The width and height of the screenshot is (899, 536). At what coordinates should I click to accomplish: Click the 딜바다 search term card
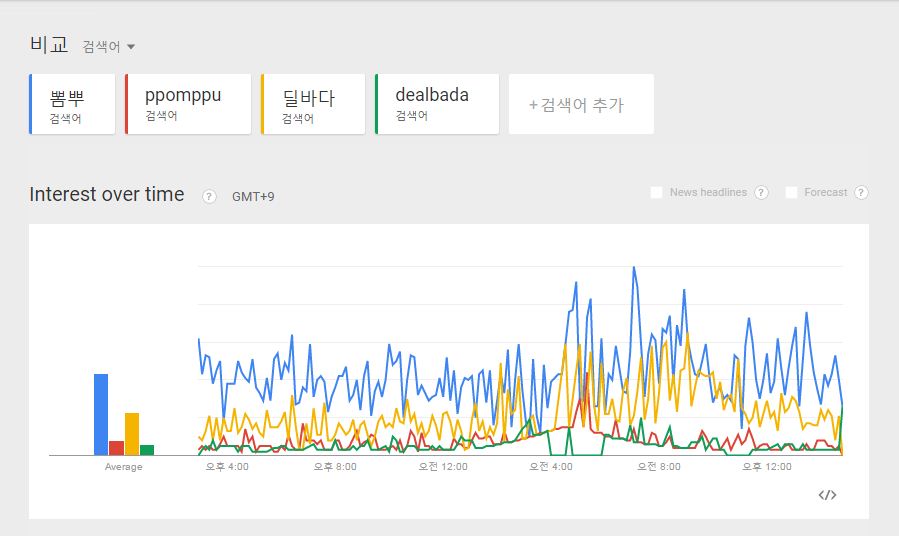[312, 104]
